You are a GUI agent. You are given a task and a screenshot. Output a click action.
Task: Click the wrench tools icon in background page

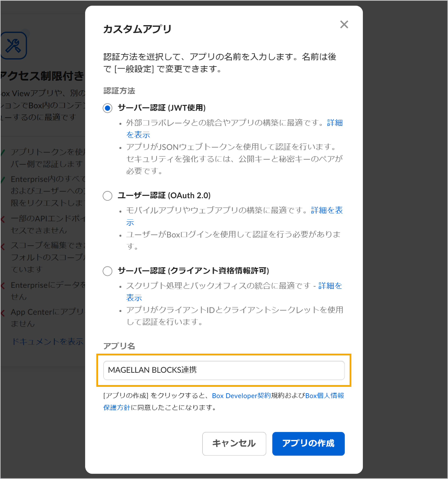[x=13, y=45]
